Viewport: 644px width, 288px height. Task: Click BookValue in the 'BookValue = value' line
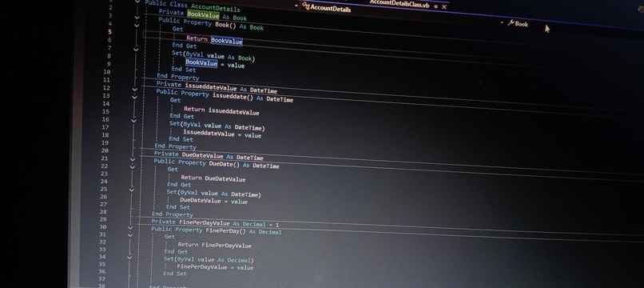pos(201,63)
